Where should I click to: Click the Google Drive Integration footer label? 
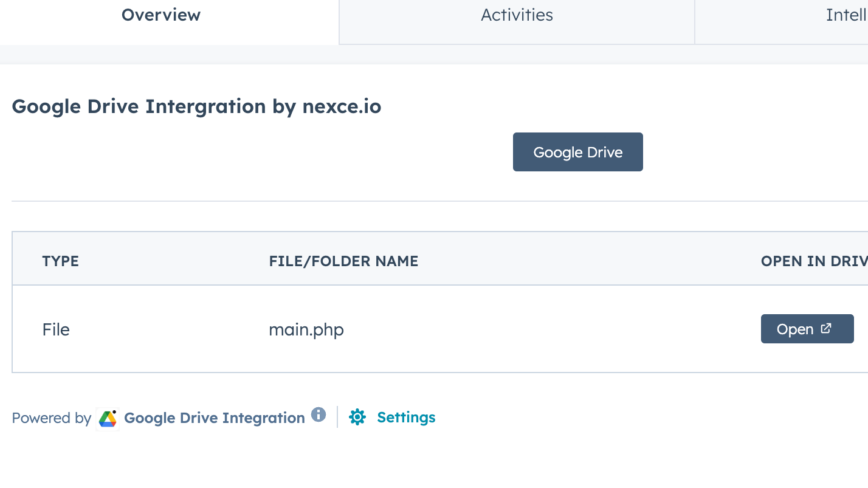(214, 418)
